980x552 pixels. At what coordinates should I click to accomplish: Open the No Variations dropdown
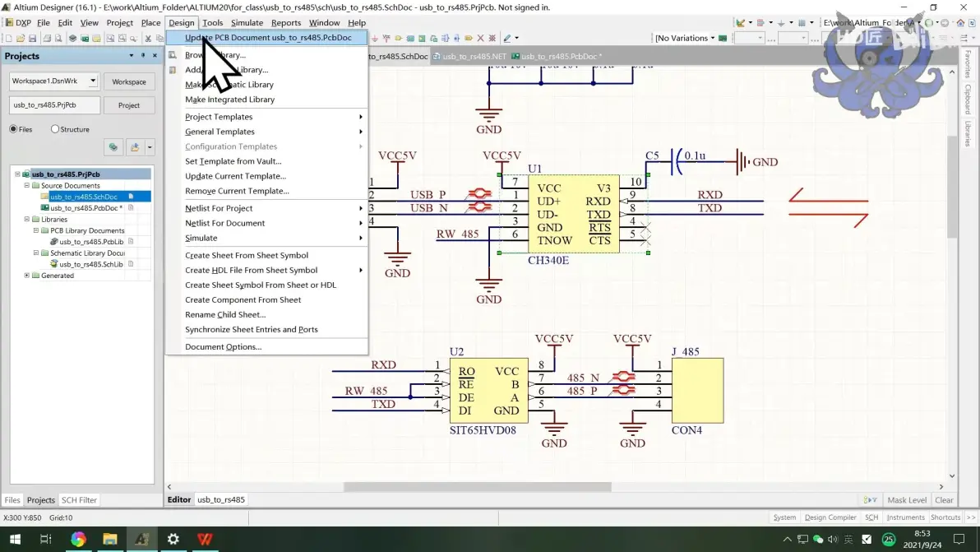point(684,38)
